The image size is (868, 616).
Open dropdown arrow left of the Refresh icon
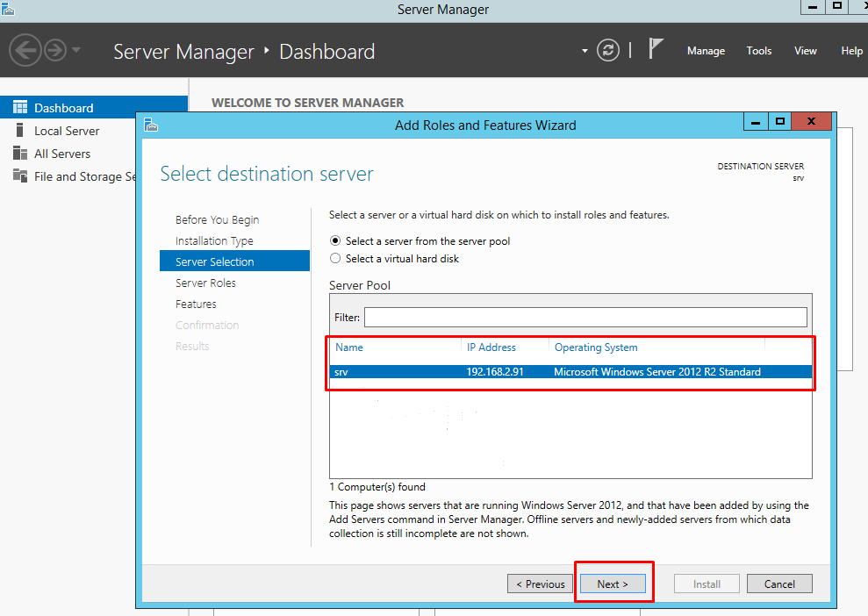[585, 51]
